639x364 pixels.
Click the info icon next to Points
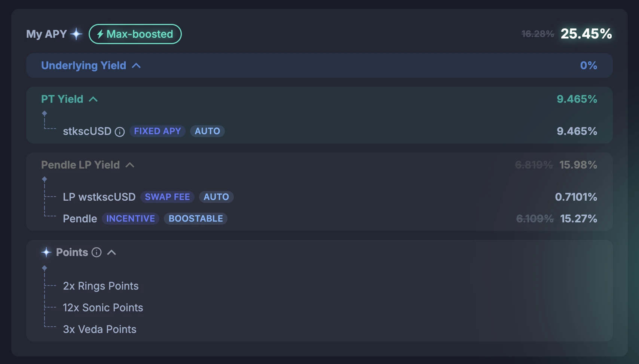(97, 253)
